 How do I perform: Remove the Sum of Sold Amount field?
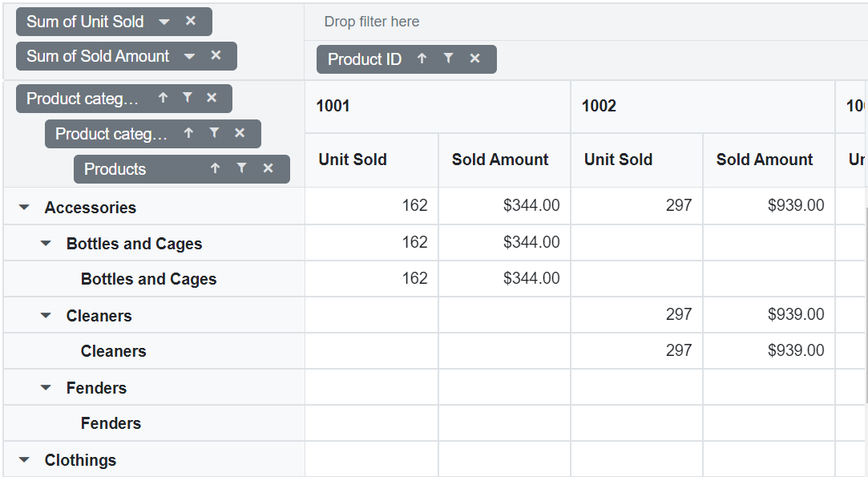click(216, 56)
